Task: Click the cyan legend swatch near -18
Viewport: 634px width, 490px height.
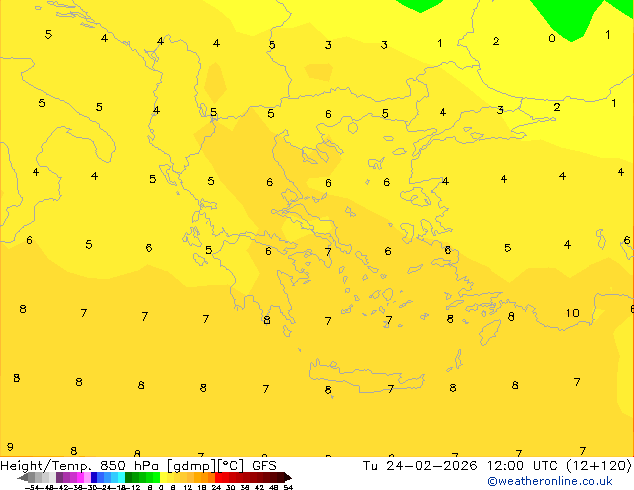Action: [121, 477]
